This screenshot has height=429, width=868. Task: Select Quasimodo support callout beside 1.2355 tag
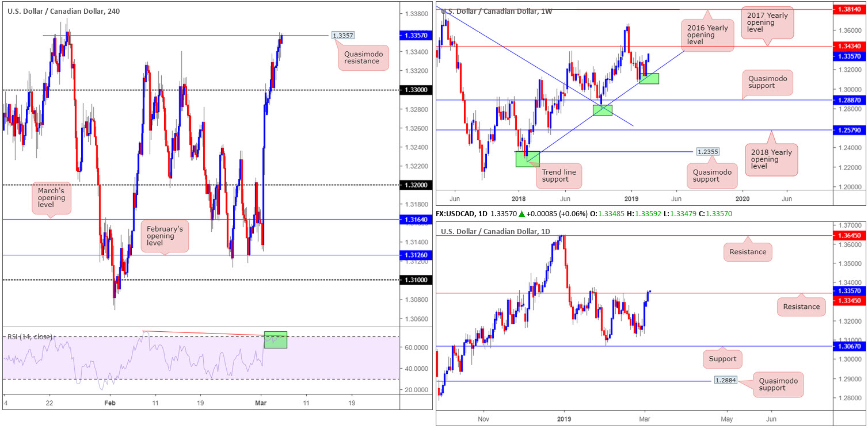coord(712,175)
